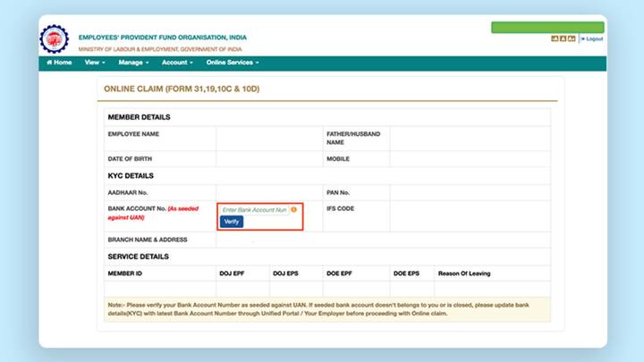Expand the View dropdown menu
The height and width of the screenshot is (362, 644).
pyautogui.click(x=95, y=63)
